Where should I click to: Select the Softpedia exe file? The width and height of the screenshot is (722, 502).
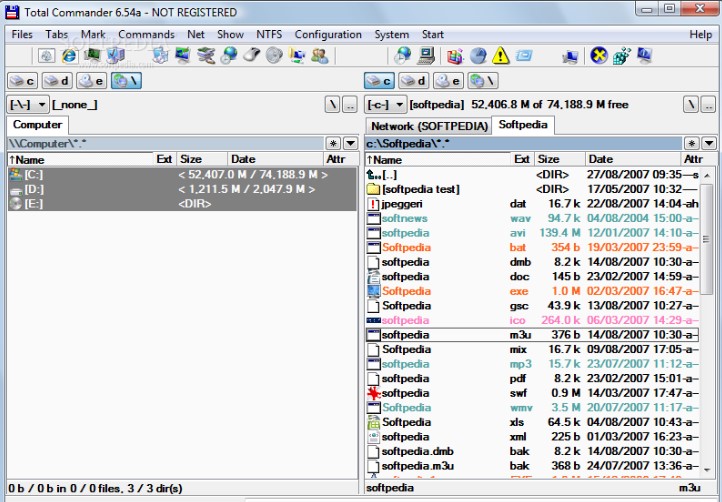(x=533, y=292)
